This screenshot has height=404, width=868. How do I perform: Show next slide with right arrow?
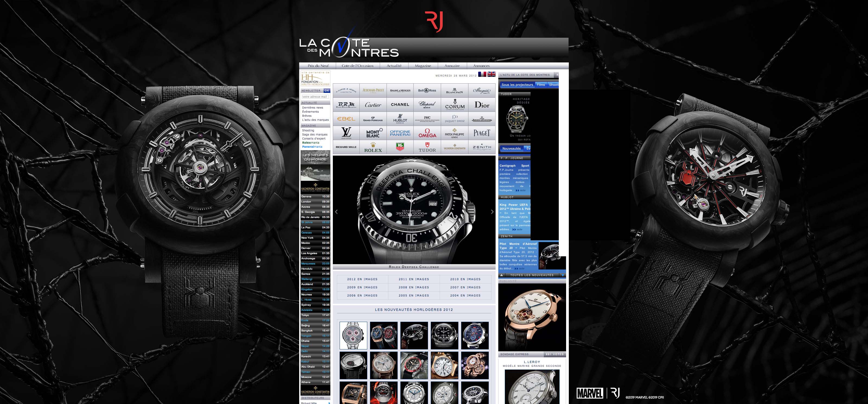[x=492, y=212]
